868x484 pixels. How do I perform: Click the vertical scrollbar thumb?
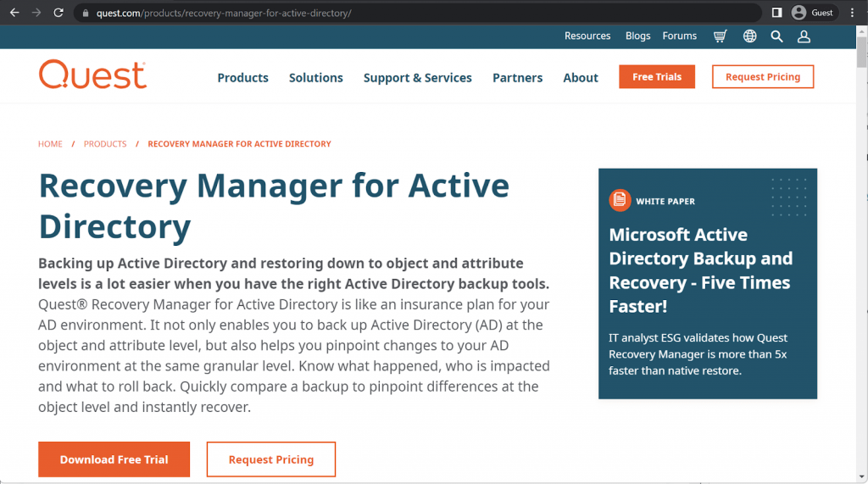coord(861,52)
